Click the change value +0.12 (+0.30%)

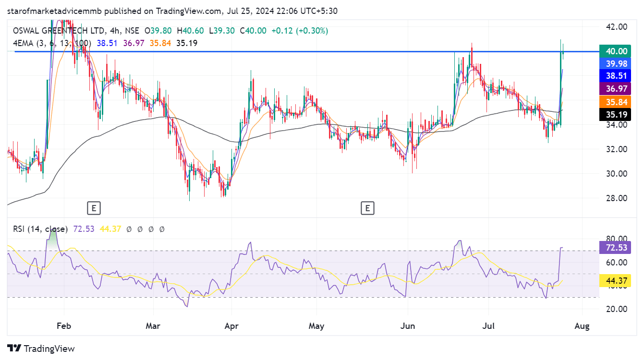[299, 31]
